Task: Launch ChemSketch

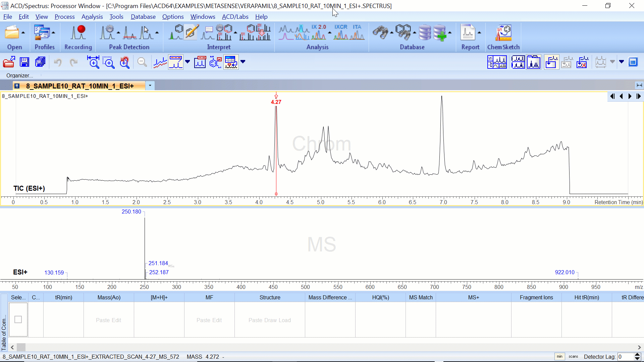Action: [x=503, y=33]
